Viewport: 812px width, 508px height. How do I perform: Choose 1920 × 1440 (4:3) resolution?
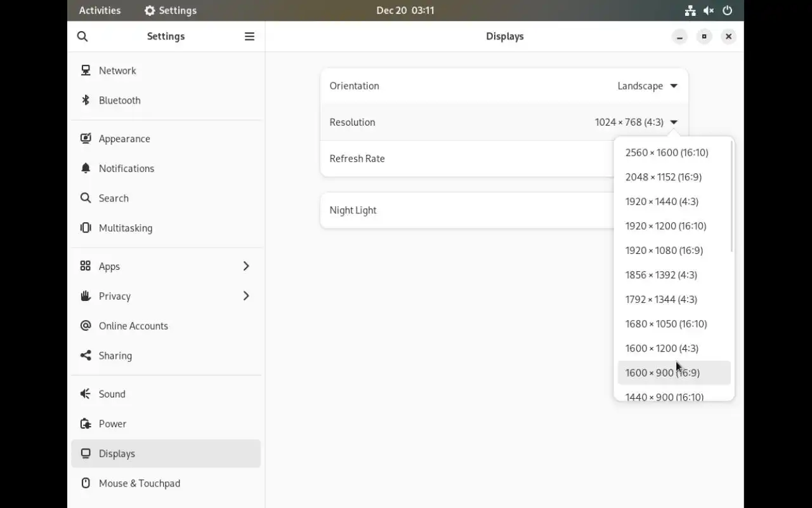(674, 201)
